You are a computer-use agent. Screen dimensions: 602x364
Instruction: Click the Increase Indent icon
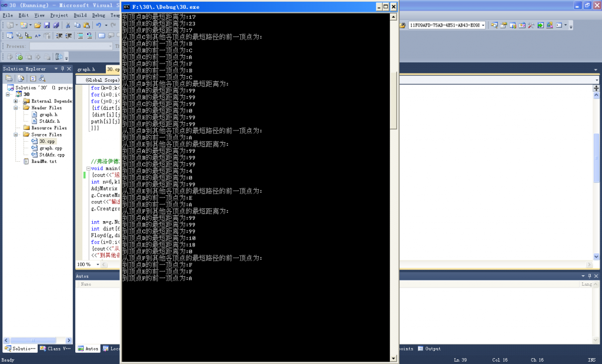click(68, 36)
